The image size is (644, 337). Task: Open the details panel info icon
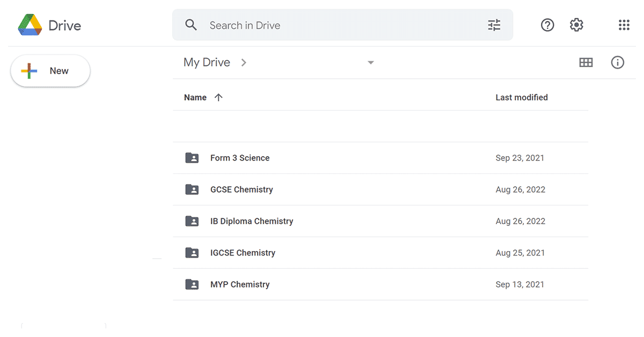pos(618,62)
